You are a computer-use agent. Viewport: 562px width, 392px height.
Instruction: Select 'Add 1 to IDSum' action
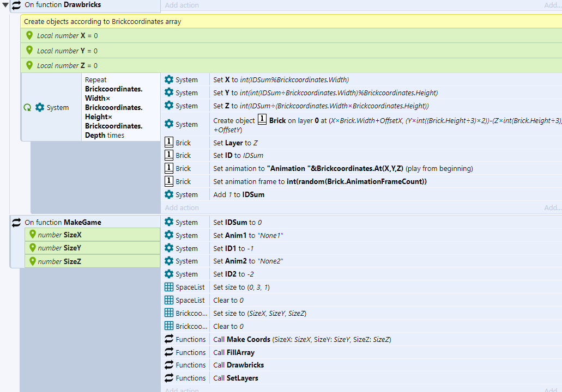pos(239,194)
